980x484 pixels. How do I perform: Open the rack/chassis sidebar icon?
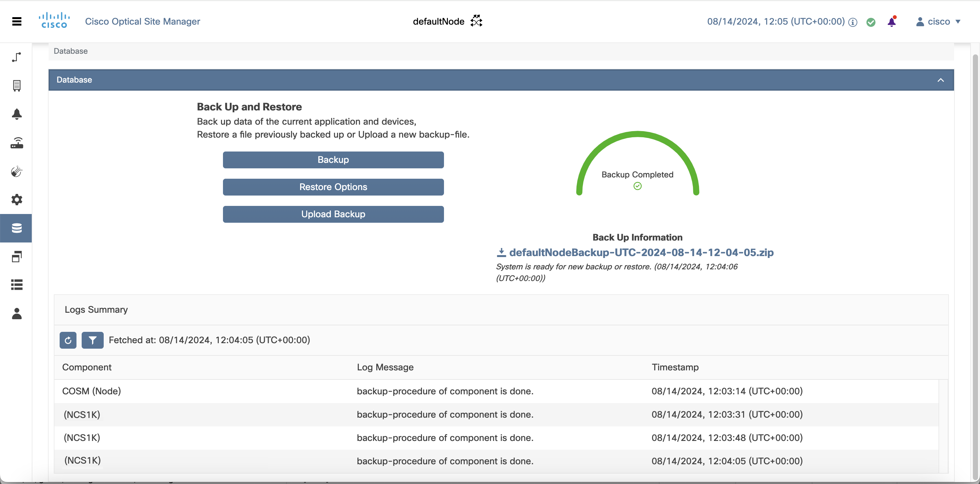(x=17, y=85)
